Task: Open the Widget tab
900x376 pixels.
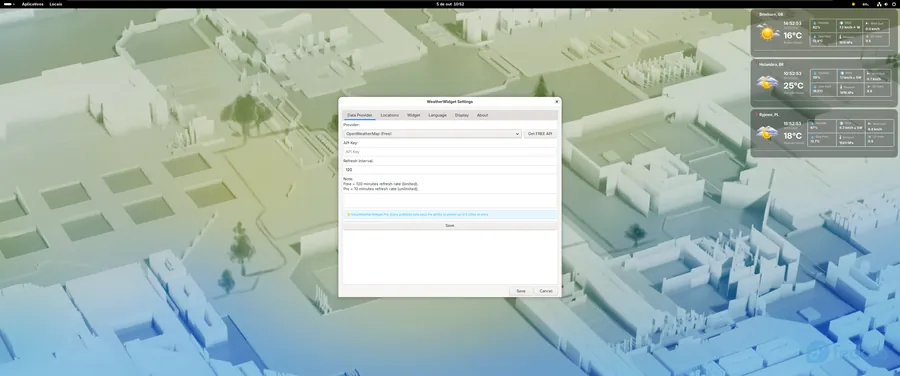Action: (x=413, y=115)
